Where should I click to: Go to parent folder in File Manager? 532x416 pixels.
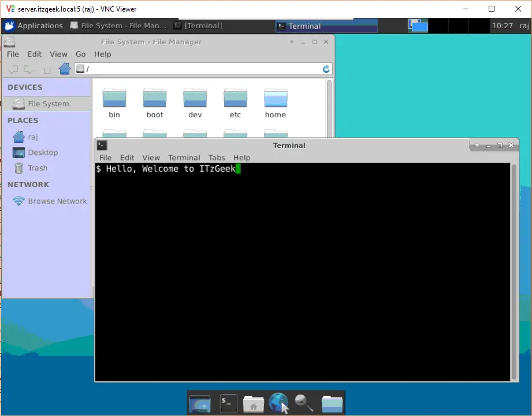tap(47, 69)
